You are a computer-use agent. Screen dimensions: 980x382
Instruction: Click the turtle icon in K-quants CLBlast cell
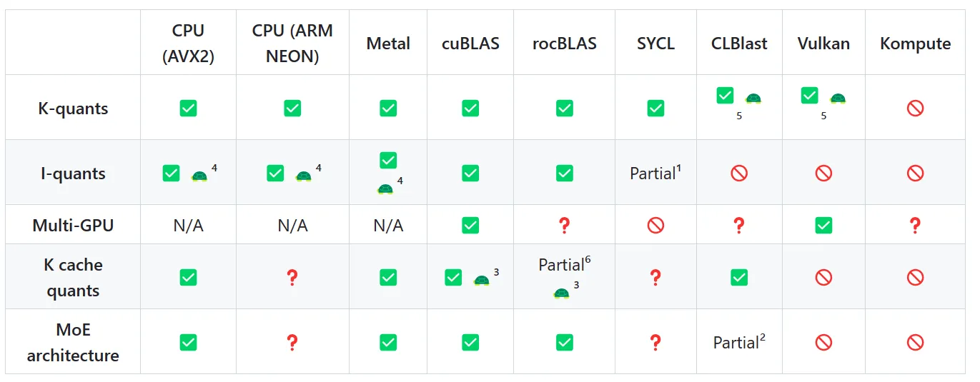pyautogui.click(x=753, y=99)
